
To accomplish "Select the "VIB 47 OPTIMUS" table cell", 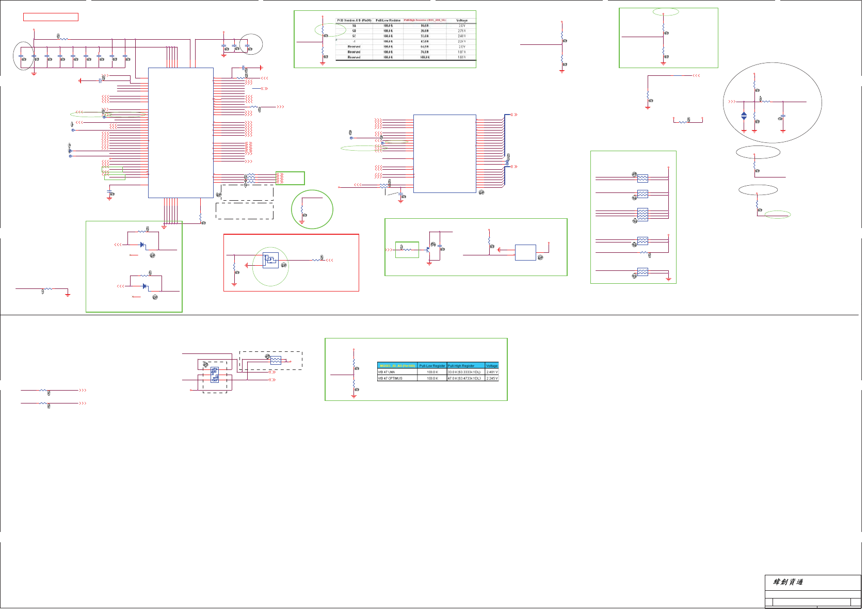I will 397,378.
